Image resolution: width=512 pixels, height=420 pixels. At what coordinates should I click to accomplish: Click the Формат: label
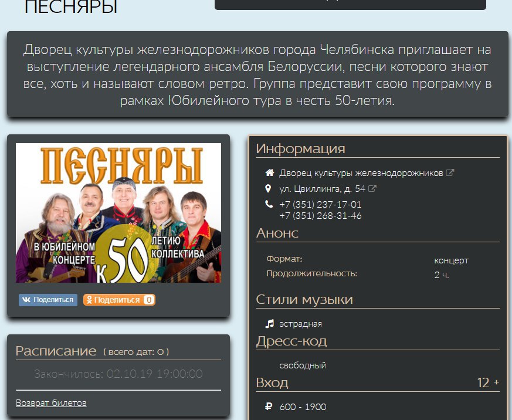tap(284, 259)
